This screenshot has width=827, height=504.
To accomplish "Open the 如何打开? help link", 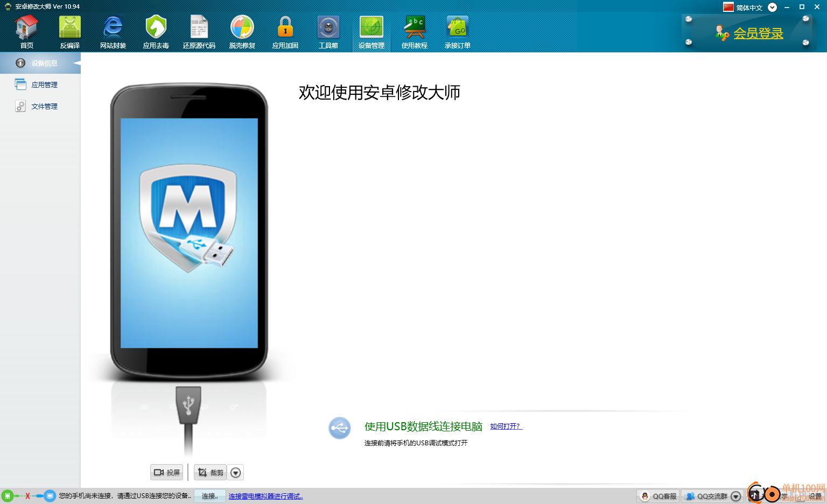I will pyautogui.click(x=506, y=426).
